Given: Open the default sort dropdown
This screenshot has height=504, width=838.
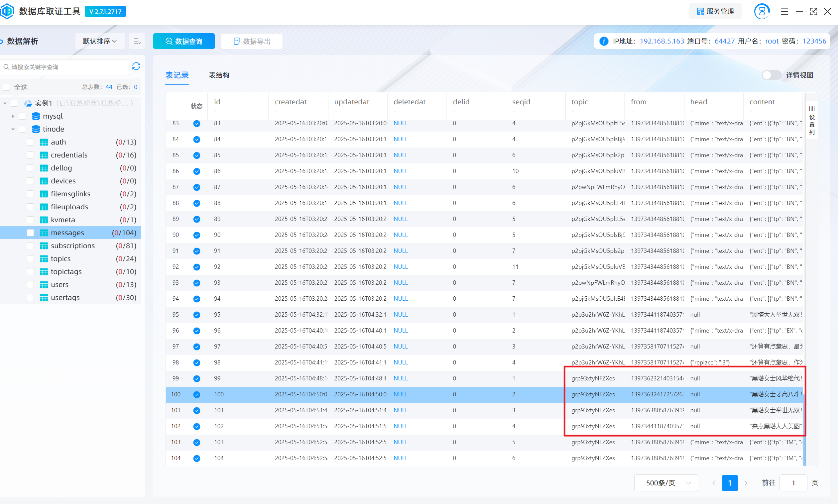Looking at the screenshot, I should pos(100,41).
